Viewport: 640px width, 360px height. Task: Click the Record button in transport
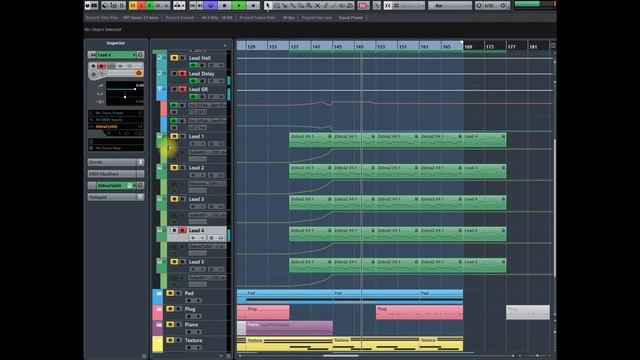coord(253,5)
